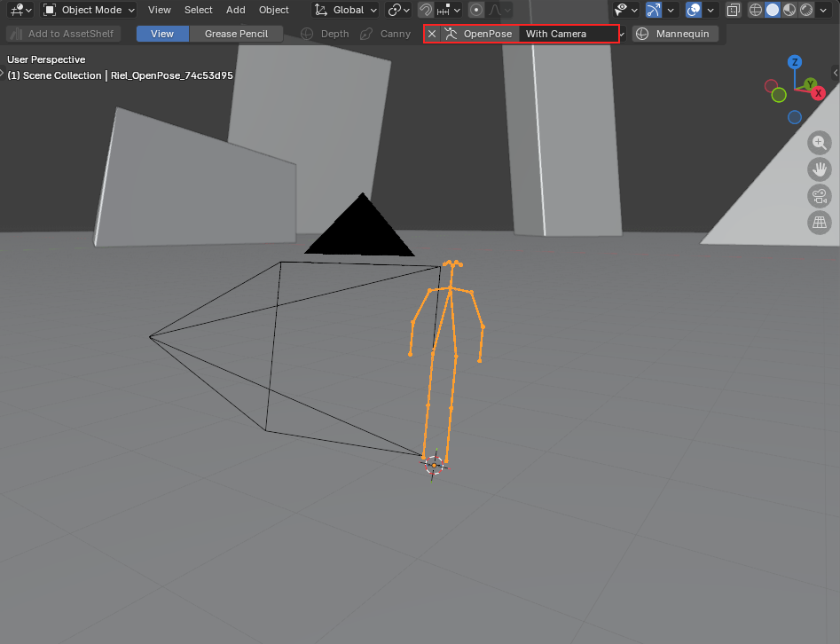Open the gizmo options dropdown arrow
The width and height of the screenshot is (840, 644).
[x=671, y=10]
